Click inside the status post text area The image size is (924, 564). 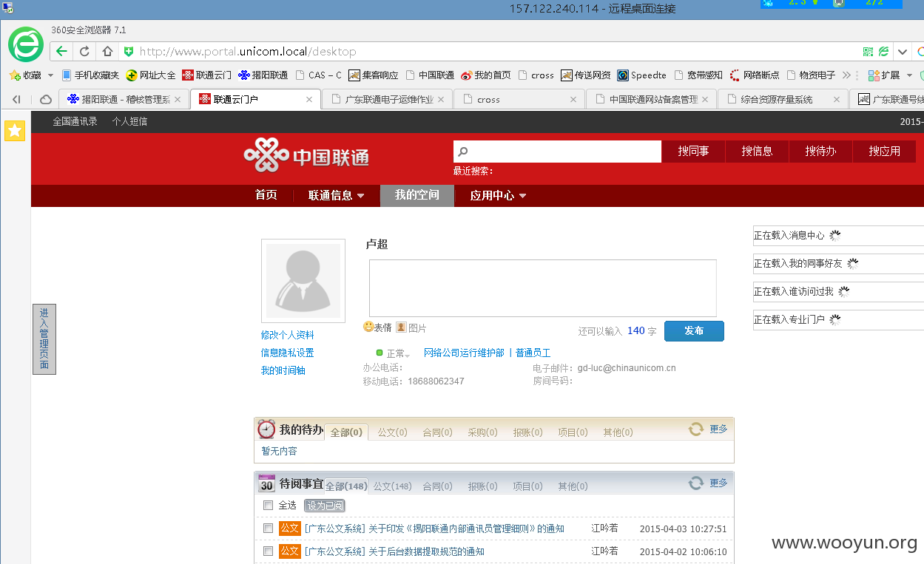pos(543,288)
